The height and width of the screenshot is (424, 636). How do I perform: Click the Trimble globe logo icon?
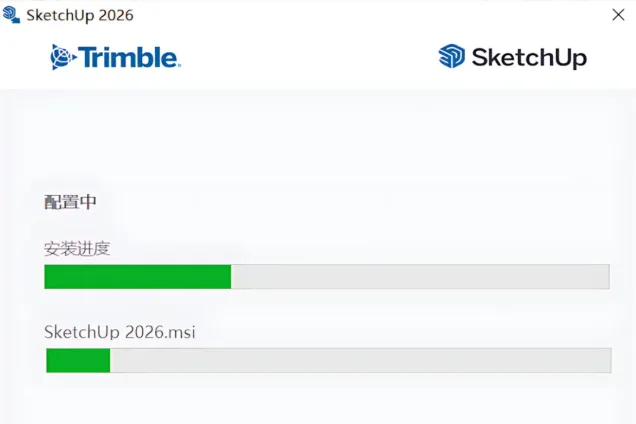tap(62, 57)
